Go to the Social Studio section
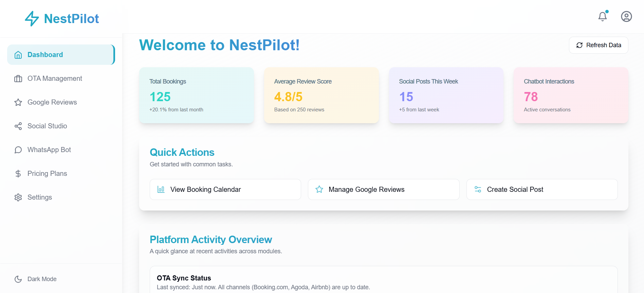The width and height of the screenshot is (644, 293). click(x=47, y=126)
